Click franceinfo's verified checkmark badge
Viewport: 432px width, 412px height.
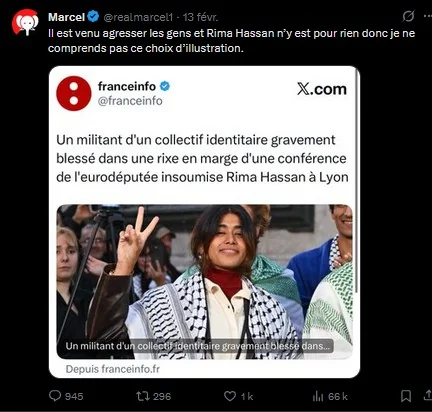coord(165,86)
